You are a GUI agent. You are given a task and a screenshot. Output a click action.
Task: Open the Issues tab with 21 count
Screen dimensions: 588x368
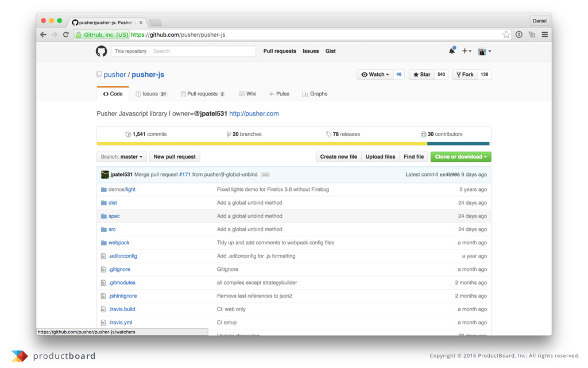[x=152, y=94]
